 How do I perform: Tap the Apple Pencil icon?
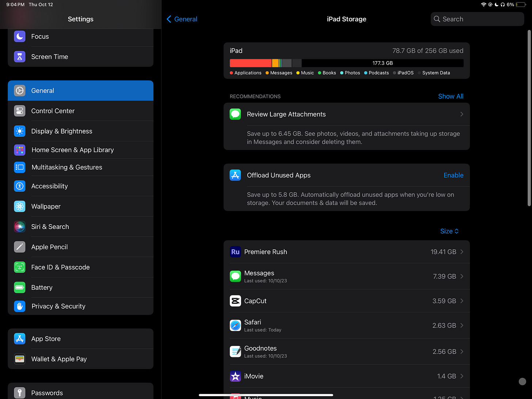[x=20, y=247]
